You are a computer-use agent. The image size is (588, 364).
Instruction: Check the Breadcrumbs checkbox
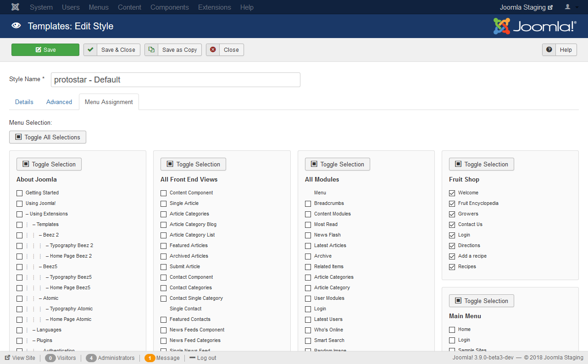point(308,204)
